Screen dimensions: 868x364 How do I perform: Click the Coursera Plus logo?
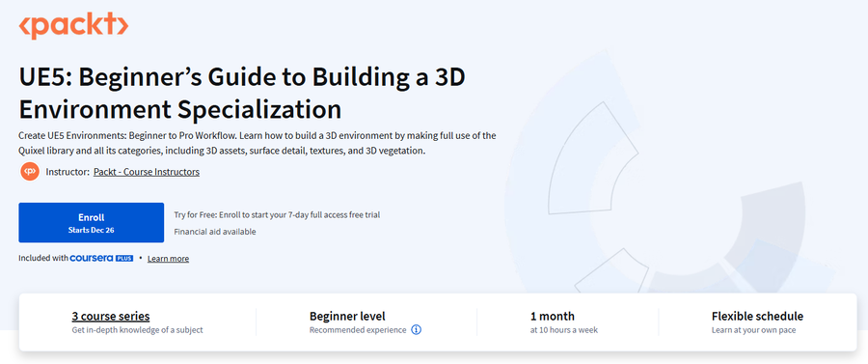[x=102, y=258]
